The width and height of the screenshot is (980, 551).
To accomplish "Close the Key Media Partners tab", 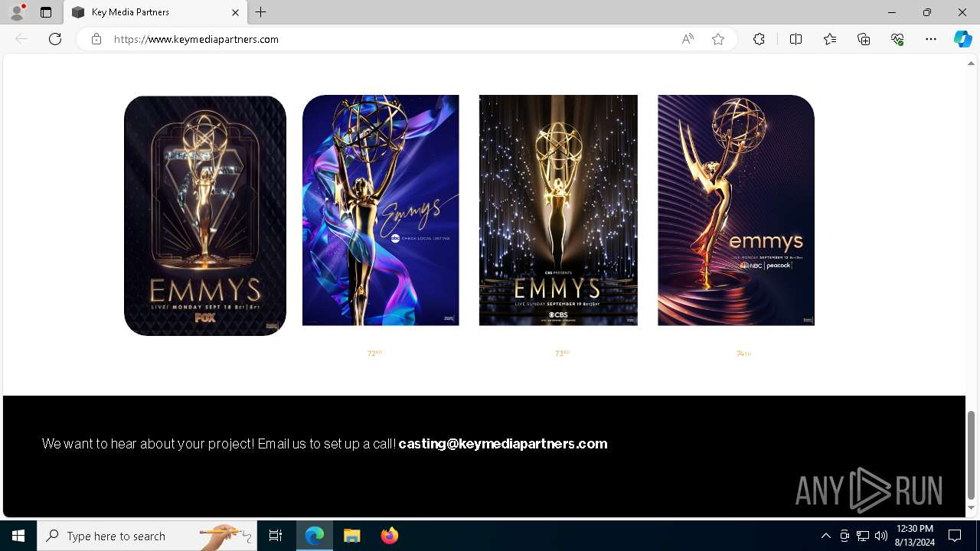I will (x=235, y=12).
